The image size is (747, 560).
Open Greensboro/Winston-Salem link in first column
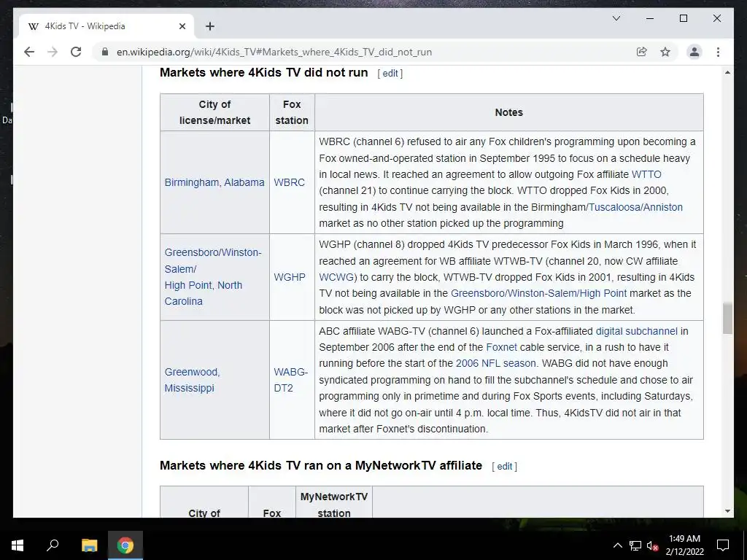coord(212,260)
